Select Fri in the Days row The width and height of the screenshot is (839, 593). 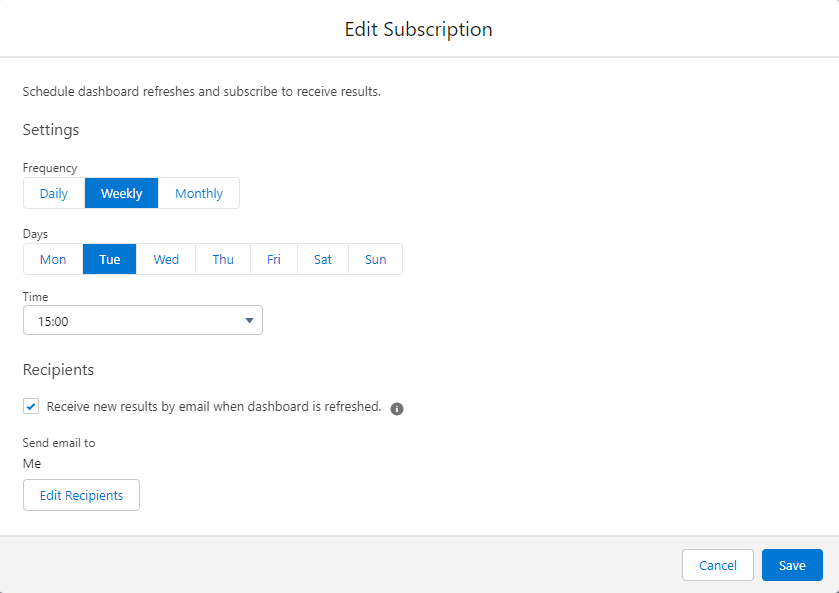[274, 259]
